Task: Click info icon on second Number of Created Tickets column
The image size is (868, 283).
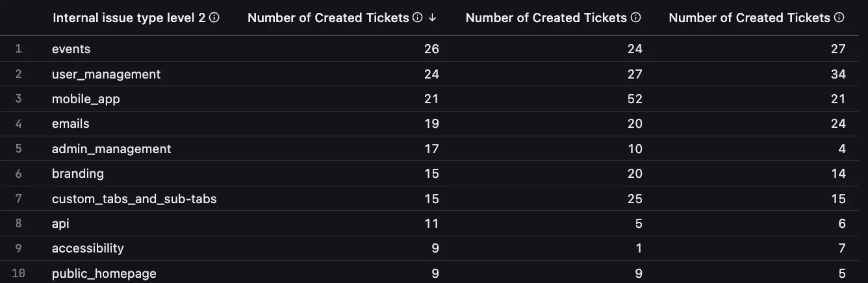Action: click(x=636, y=18)
